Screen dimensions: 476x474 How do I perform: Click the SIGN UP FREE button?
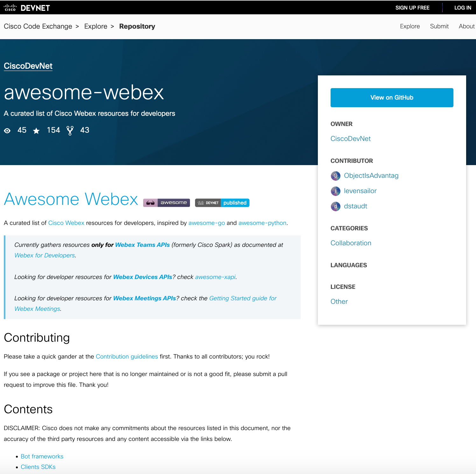coord(412,8)
